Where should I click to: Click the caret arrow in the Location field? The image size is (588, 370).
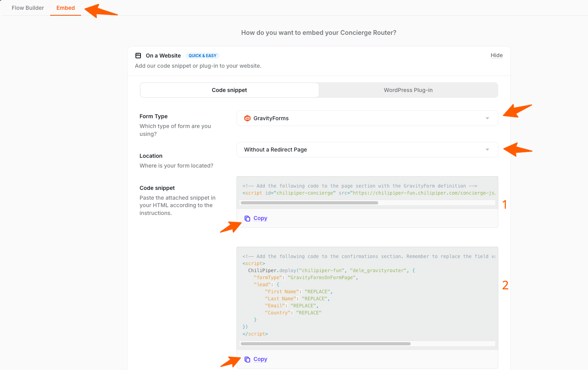click(487, 150)
